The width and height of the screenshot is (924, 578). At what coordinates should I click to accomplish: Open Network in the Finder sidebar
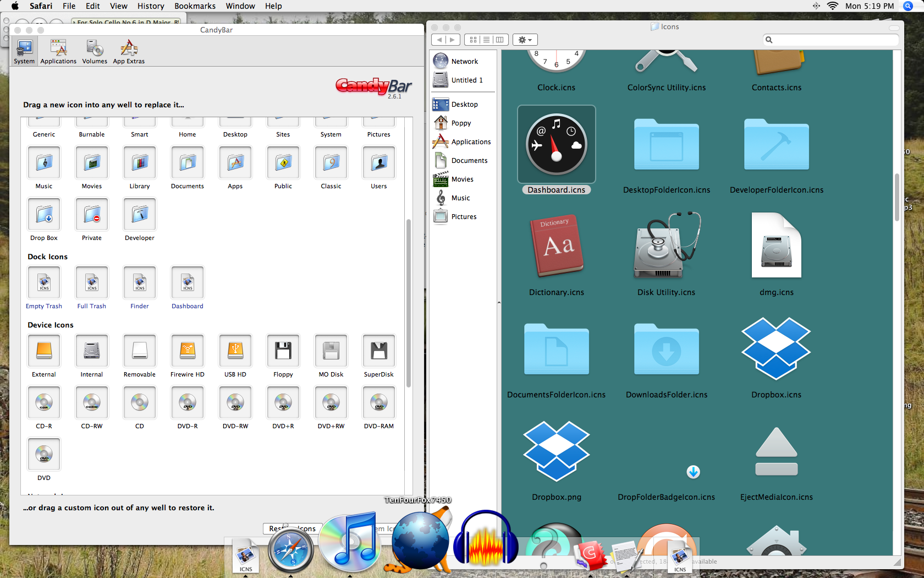463,61
